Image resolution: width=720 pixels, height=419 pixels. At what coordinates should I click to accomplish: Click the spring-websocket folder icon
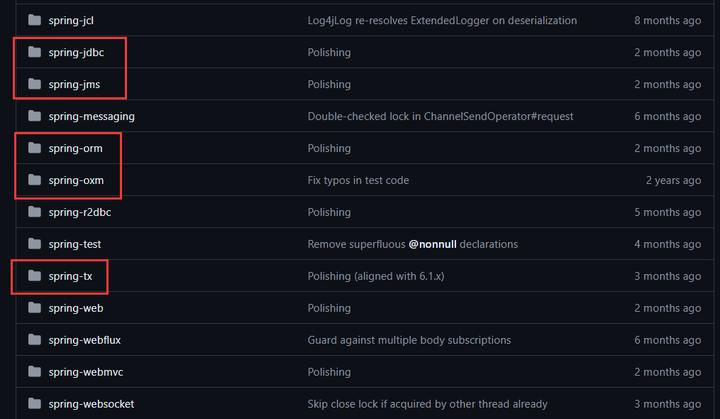coord(34,404)
